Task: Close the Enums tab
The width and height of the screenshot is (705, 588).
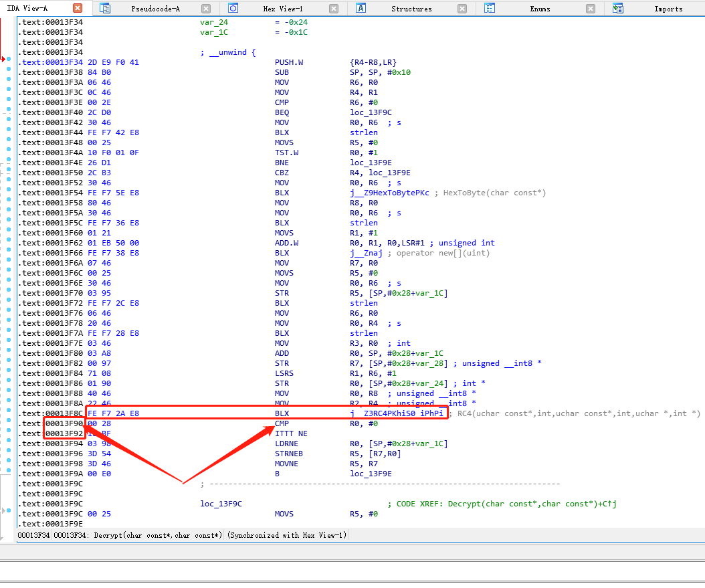Action: tap(591, 9)
